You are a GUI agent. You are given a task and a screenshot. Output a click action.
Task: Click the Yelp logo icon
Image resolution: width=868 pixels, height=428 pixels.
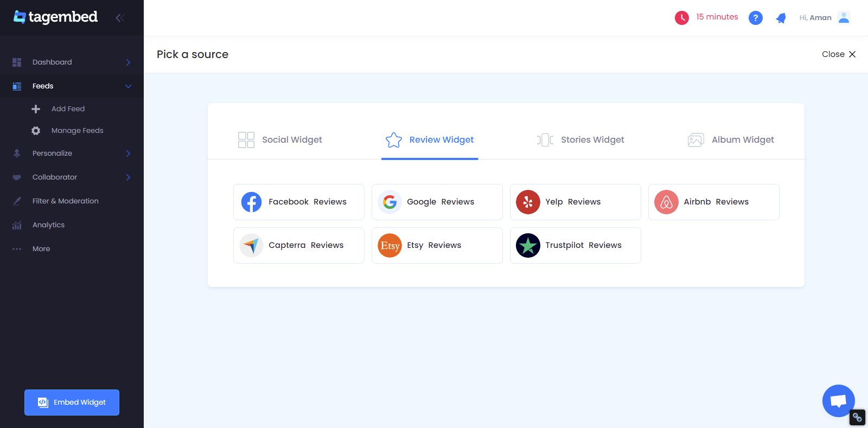[x=528, y=202]
